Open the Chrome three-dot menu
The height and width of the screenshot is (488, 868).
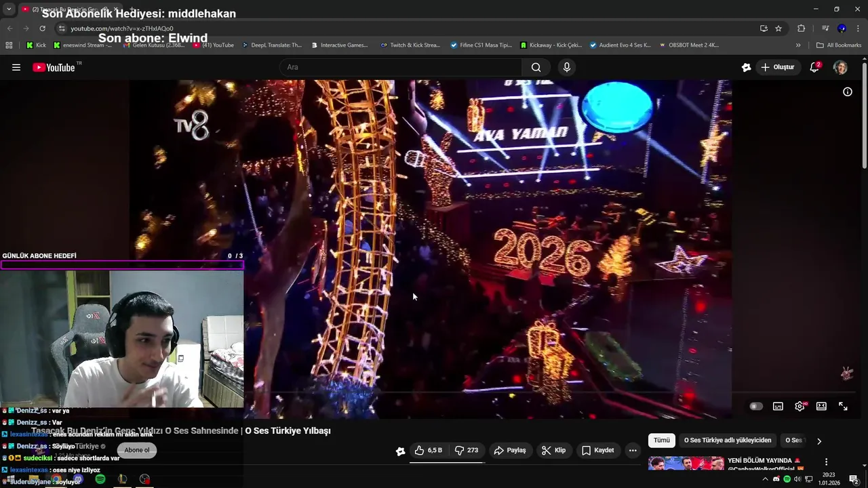(x=858, y=28)
